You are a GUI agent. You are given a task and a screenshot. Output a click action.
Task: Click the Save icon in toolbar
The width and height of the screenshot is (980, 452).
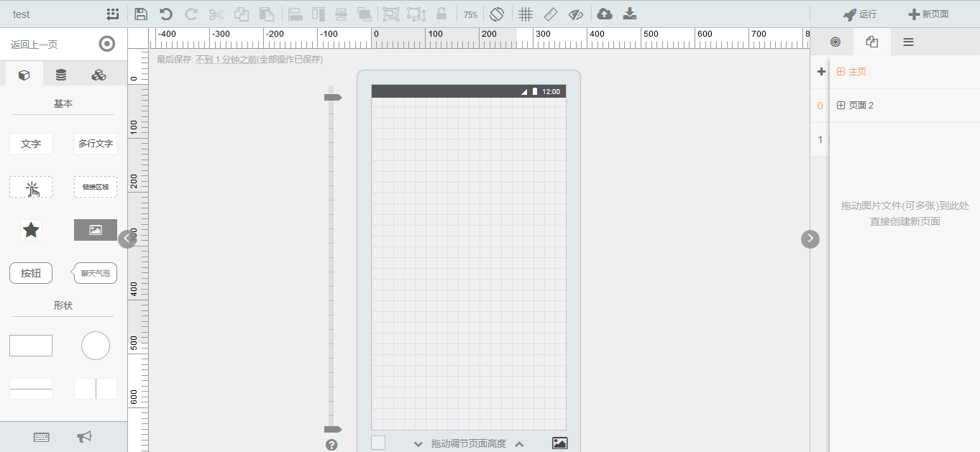[x=141, y=14]
